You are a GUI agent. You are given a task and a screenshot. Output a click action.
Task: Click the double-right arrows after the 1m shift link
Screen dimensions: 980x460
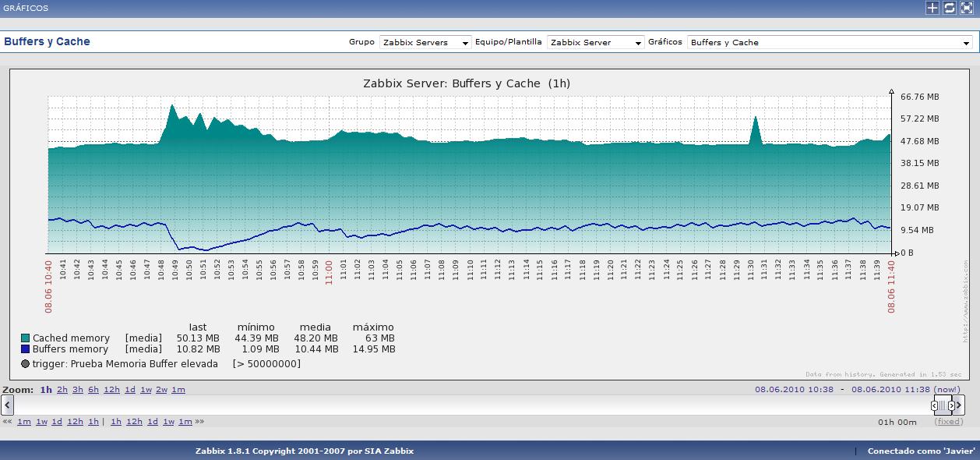(199, 422)
